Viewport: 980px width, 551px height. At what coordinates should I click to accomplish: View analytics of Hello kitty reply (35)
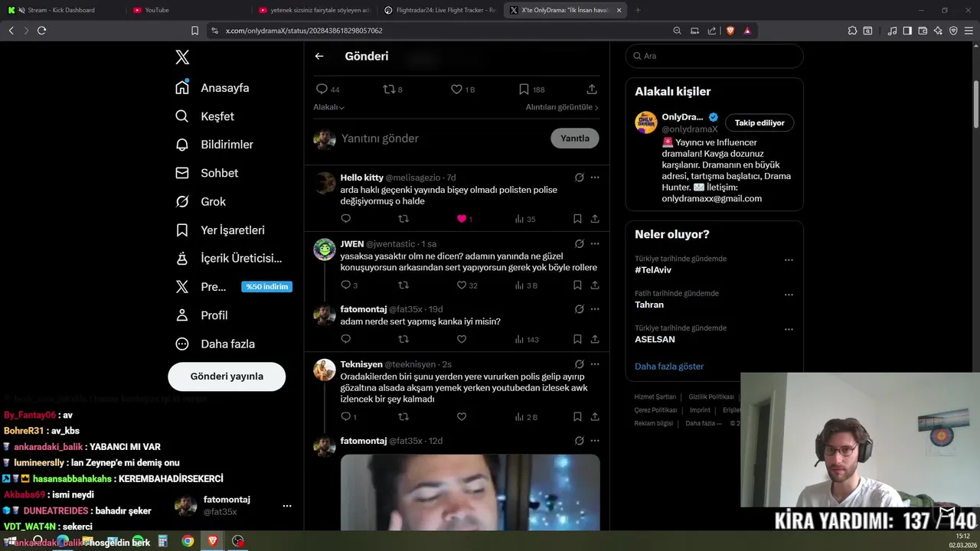click(x=525, y=219)
